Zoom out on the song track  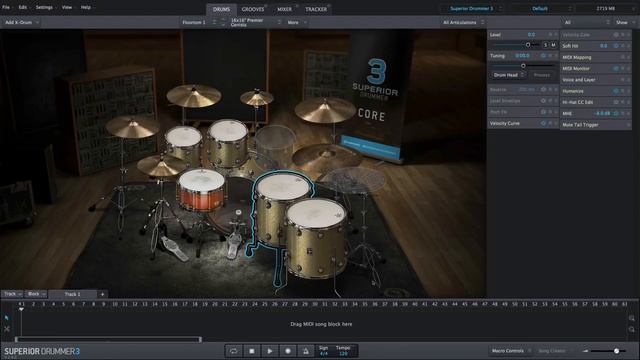click(x=632, y=329)
